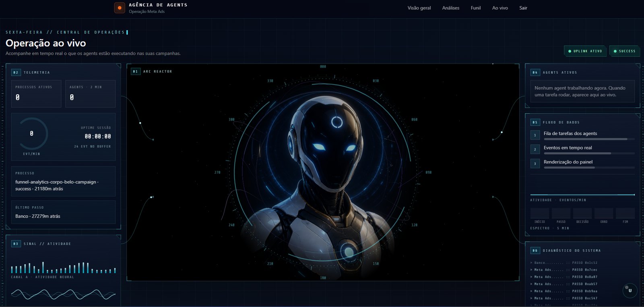Click the 05 Fluxo de Dados badge

[x=535, y=122]
